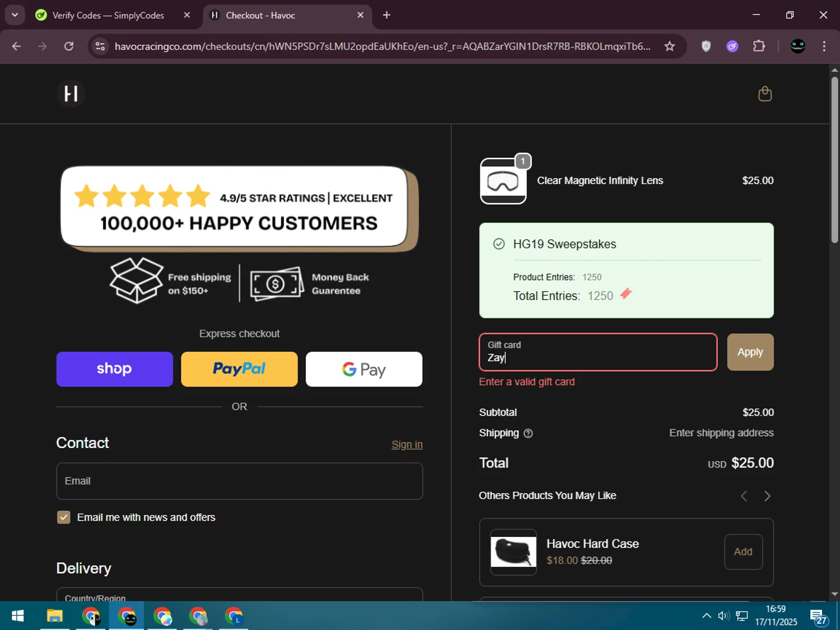Close the Checkout - Havoc tab
Viewport: 840px width, 630px height.
[x=361, y=15]
